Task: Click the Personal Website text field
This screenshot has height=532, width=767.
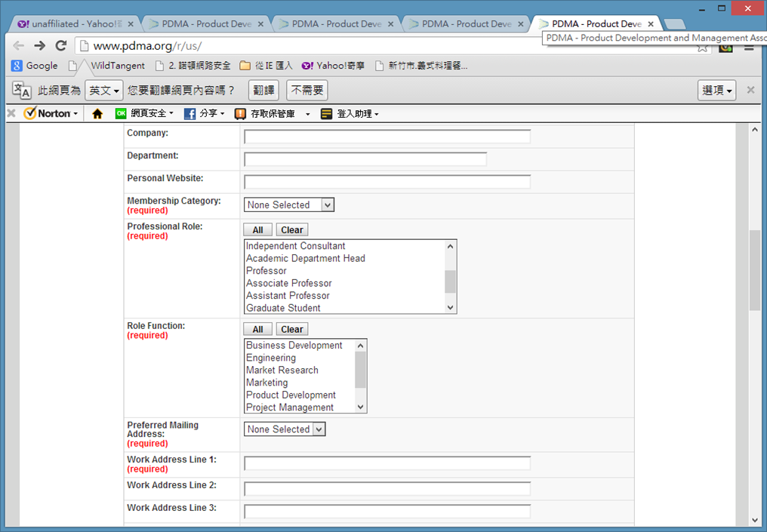Action: 387,182
